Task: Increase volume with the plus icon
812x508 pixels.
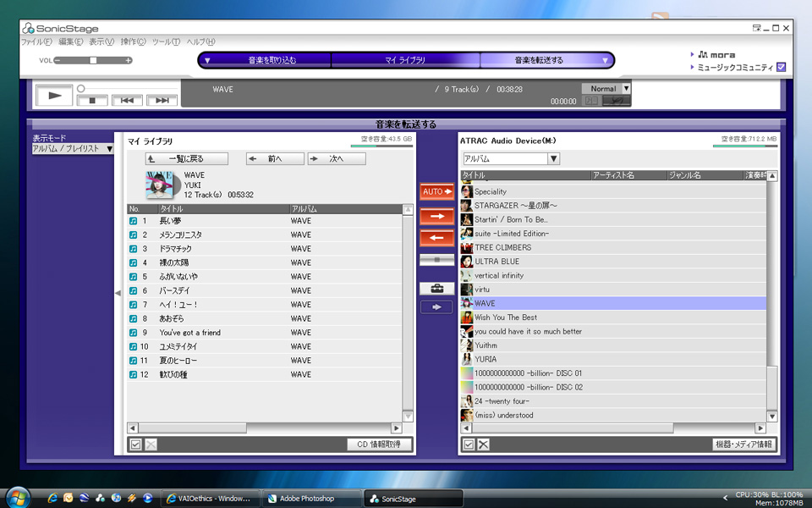Action: pos(128,60)
